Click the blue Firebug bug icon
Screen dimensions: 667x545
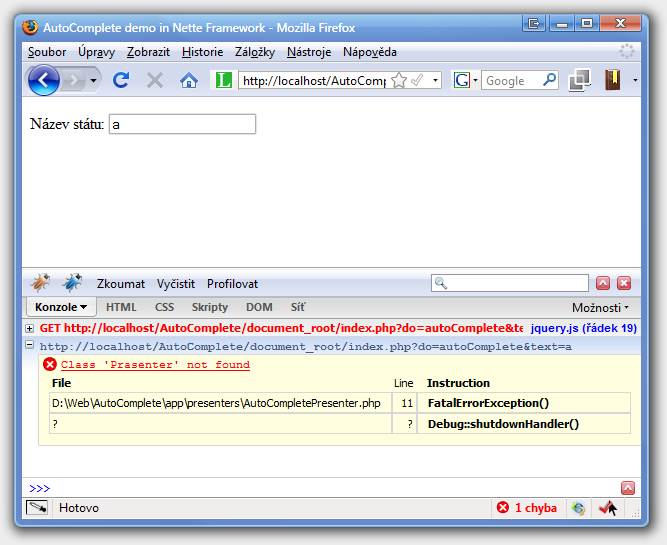pos(72,283)
